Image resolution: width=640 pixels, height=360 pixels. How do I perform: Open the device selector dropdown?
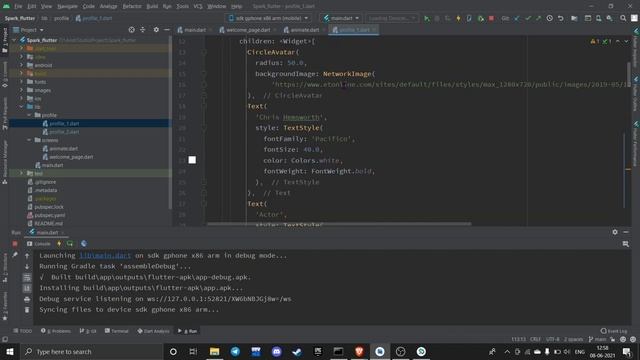tap(268, 18)
